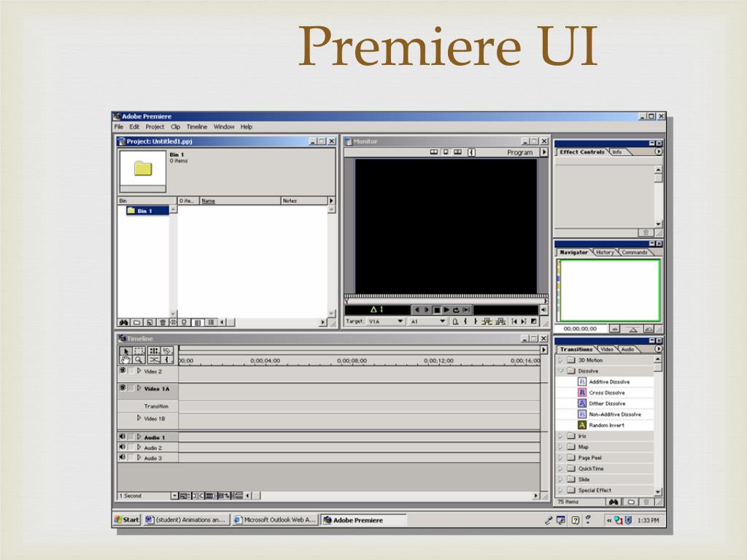Open the Clip menu
The width and height of the screenshot is (747, 560).
coord(175,127)
